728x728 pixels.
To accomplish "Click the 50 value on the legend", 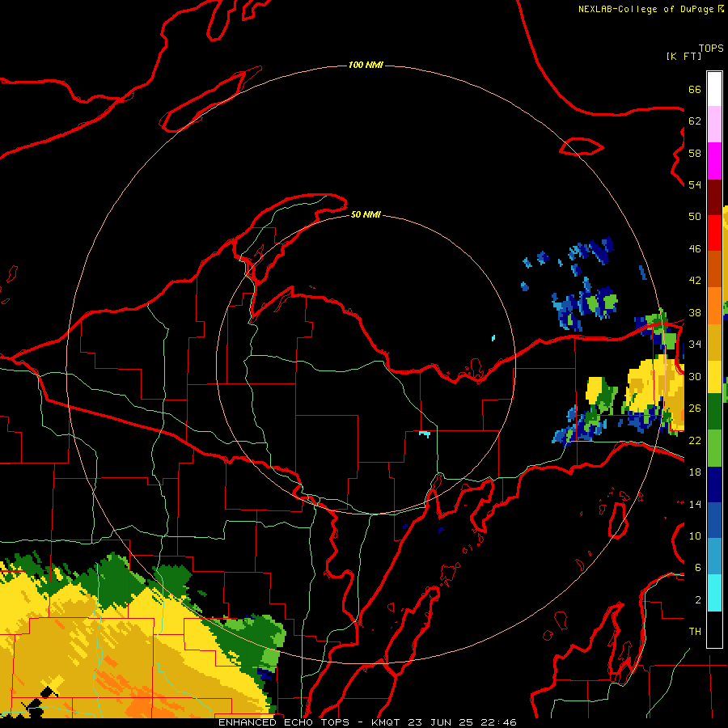I will 695,217.
